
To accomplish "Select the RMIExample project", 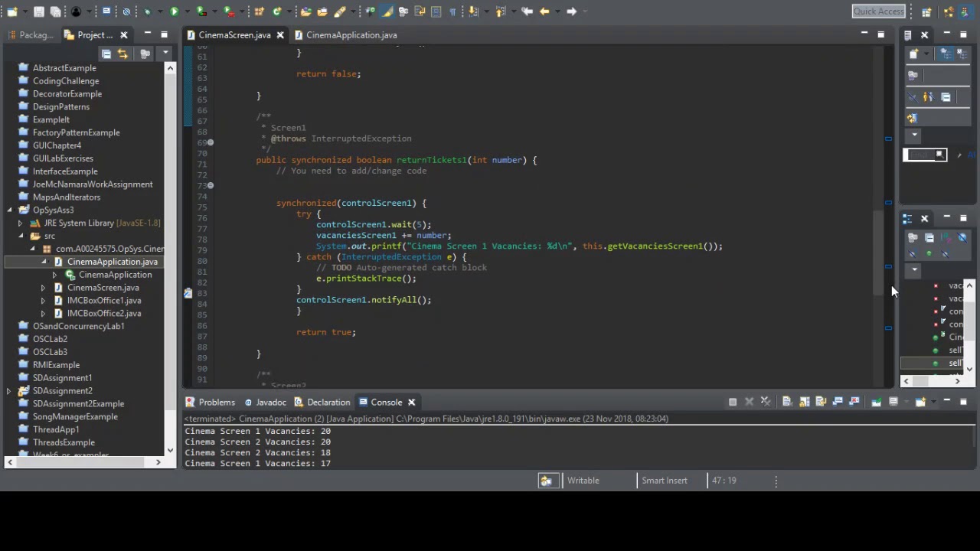I will [56, 365].
